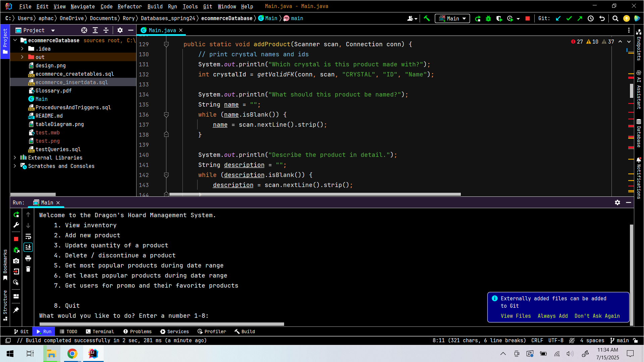Screen dimensions: 644x362
Task: Open Search Everywhere magnifier icon
Action: pyautogui.click(x=615, y=18)
